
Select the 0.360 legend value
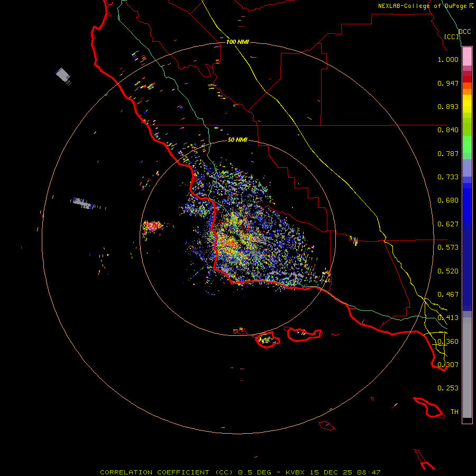pyautogui.click(x=448, y=342)
